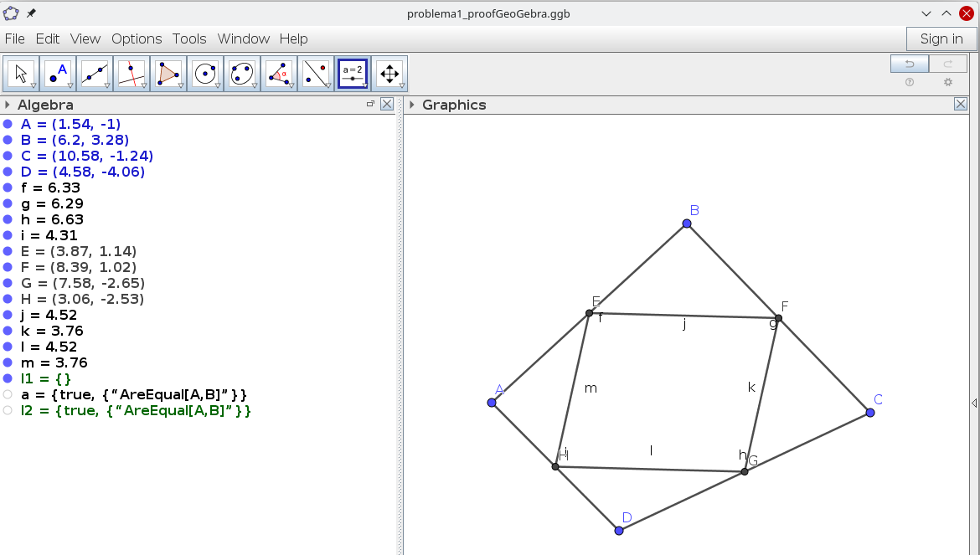Select the Point tool

[x=58, y=74]
